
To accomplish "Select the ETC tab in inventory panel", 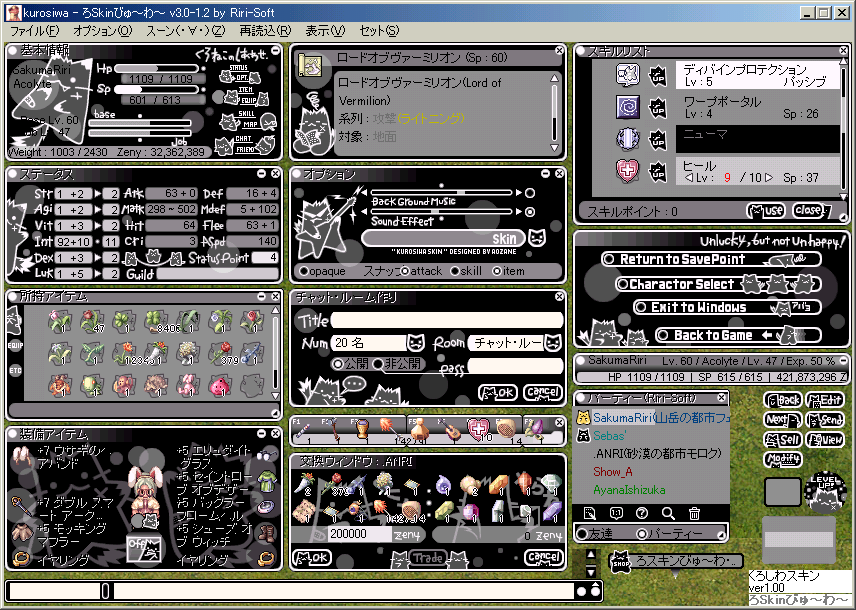I will pyautogui.click(x=15, y=371).
